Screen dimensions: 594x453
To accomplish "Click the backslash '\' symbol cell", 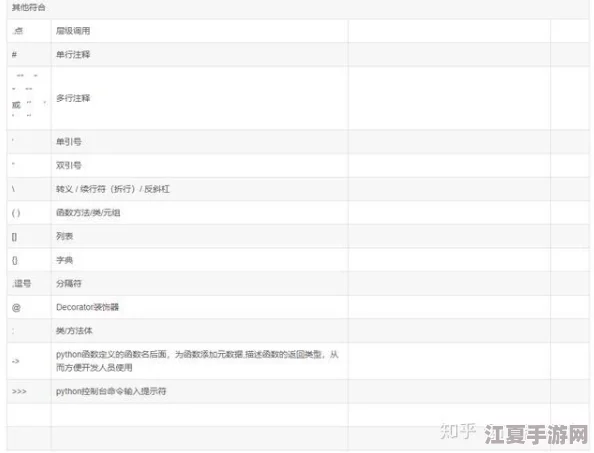I will [x=29, y=189].
